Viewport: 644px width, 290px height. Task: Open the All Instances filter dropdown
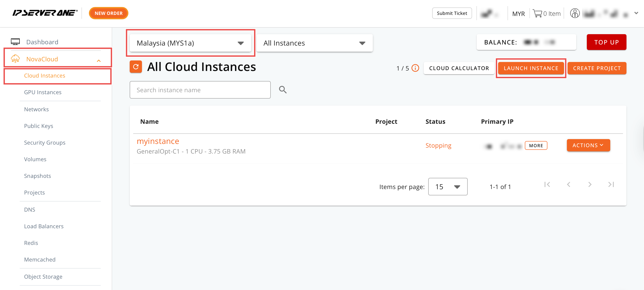click(x=315, y=43)
